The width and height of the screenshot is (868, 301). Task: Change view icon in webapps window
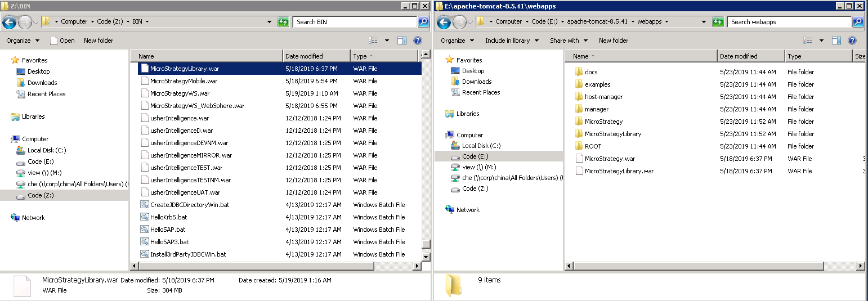807,41
